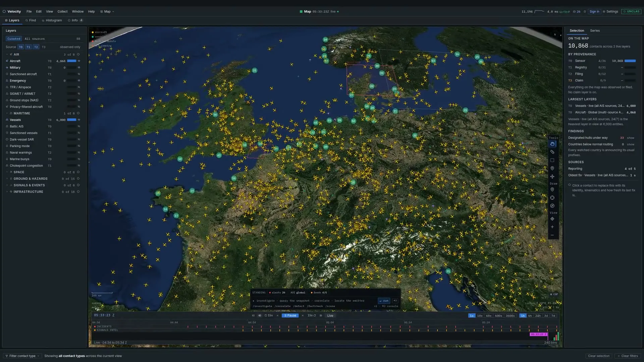
Task: Show the Sanctioned aircraft layer
Action: [79, 74]
